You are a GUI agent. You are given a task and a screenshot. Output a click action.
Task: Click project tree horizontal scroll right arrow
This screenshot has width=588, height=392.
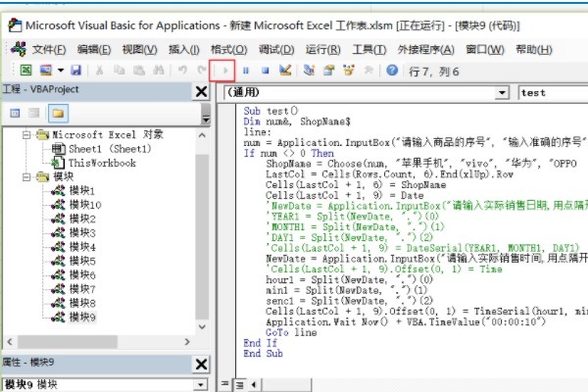pyautogui.click(x=187, y=342)
